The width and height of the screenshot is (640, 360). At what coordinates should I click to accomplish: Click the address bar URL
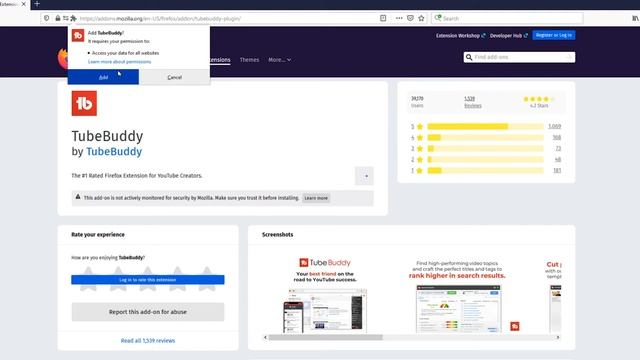pos(160,18)
